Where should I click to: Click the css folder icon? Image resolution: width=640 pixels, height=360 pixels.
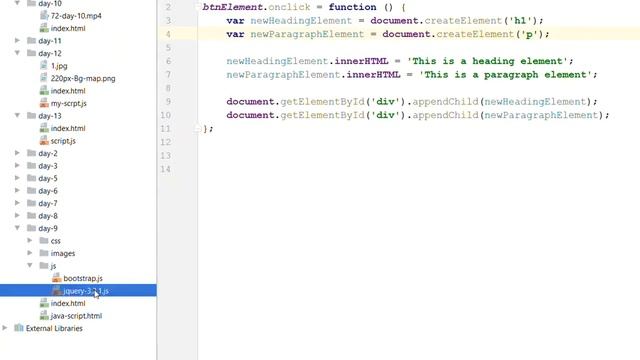(x=44, y=240)
